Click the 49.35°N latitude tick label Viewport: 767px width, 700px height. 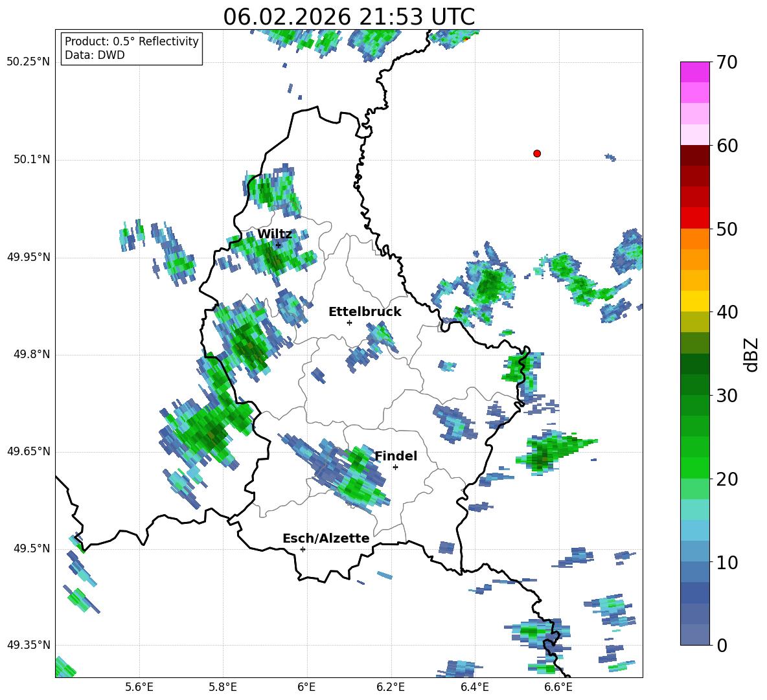29,645
